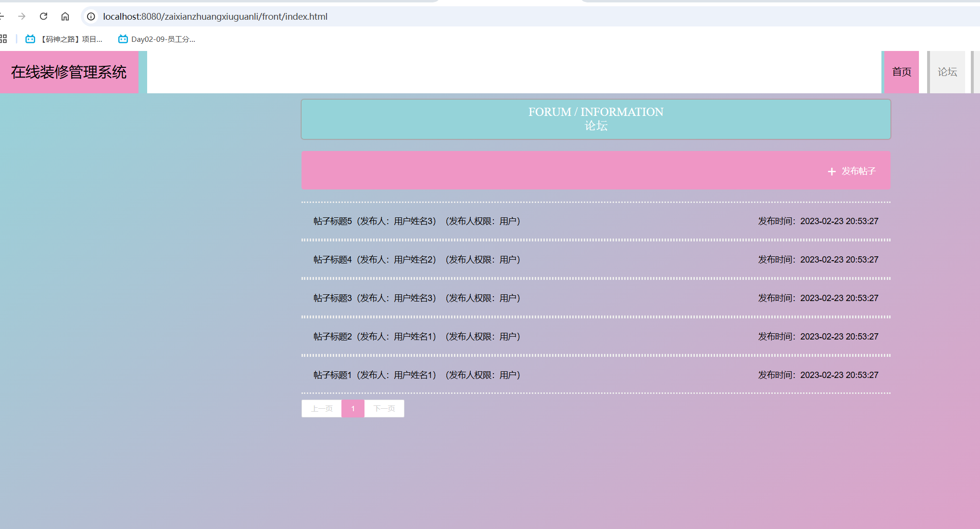Click the browser home icon
The width and height of the screenshot is (980, 529).
coord(65,16)
